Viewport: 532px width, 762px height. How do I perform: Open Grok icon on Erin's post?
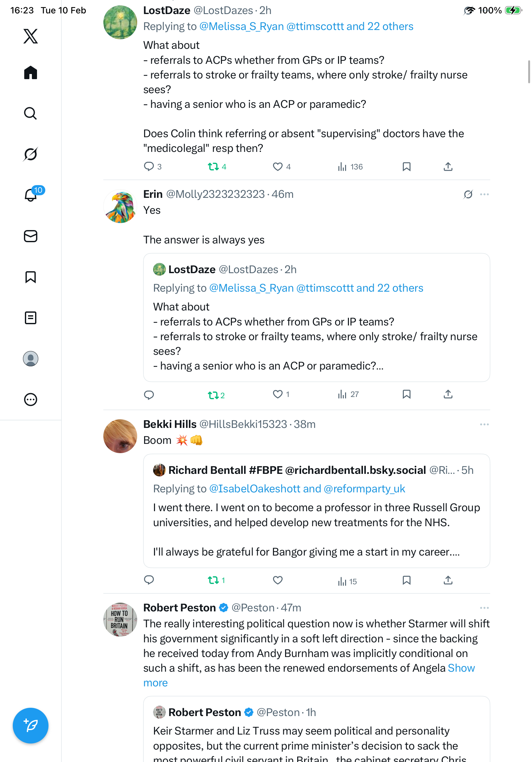point(468,194)
